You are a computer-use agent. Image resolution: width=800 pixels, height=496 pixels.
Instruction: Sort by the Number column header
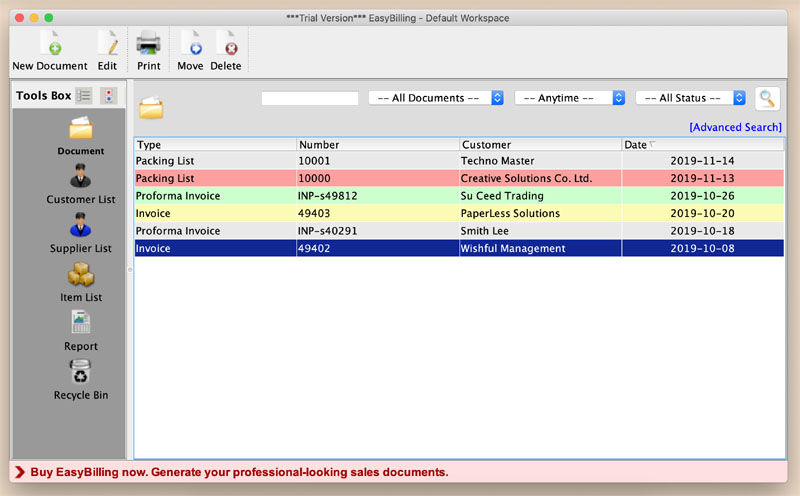378,144
